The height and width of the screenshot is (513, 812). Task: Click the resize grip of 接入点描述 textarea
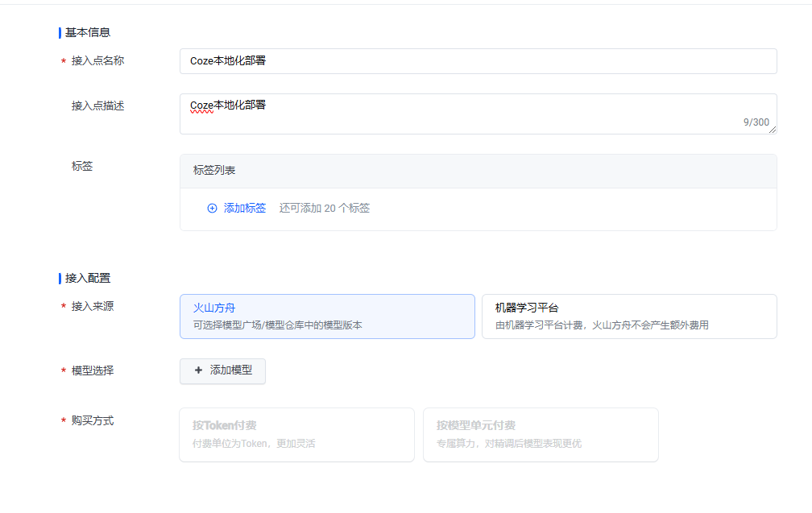point(772,130)
